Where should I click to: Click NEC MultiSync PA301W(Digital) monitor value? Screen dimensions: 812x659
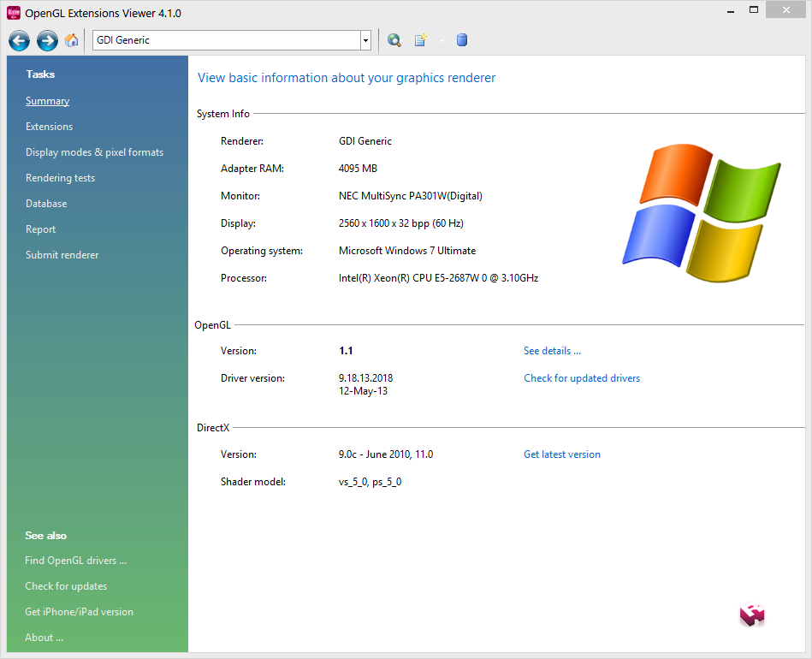click(x=410, y=196)
